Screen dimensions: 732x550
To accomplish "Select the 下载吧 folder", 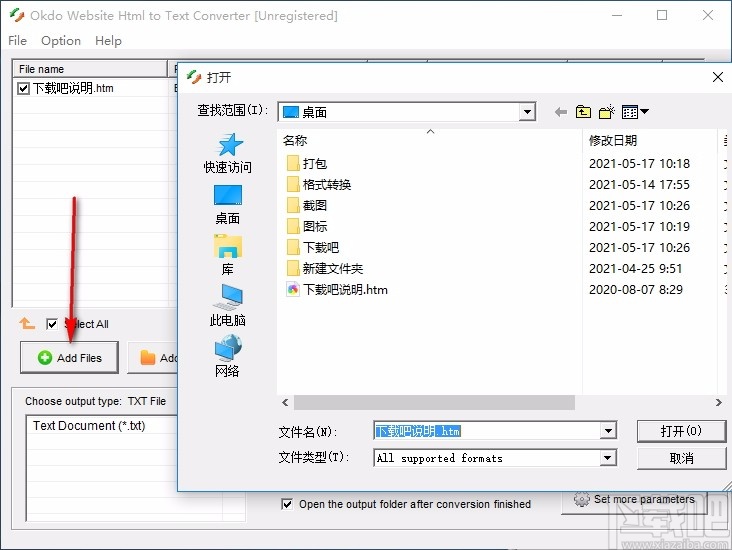I will point(313,247).
